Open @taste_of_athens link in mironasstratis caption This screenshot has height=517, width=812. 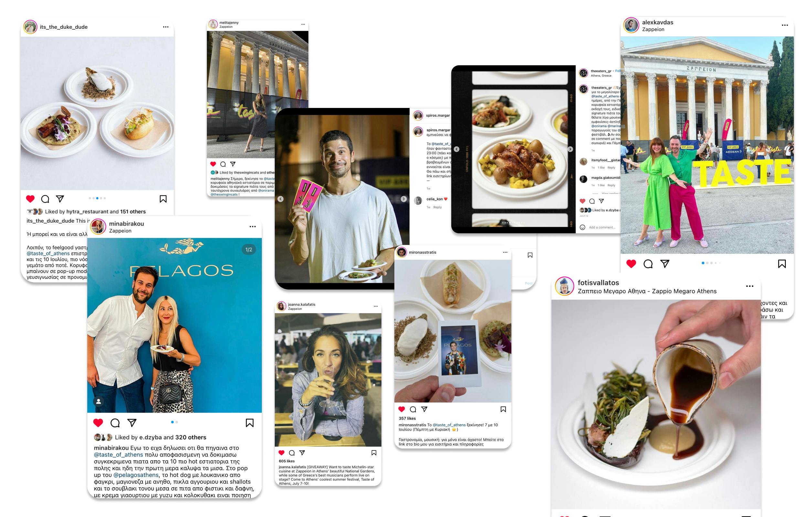coord(449,425)
